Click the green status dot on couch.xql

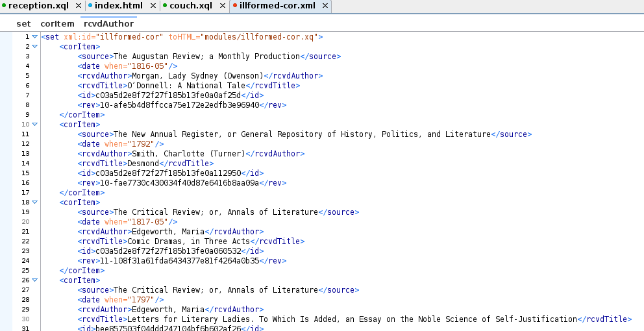pos(165,5)
